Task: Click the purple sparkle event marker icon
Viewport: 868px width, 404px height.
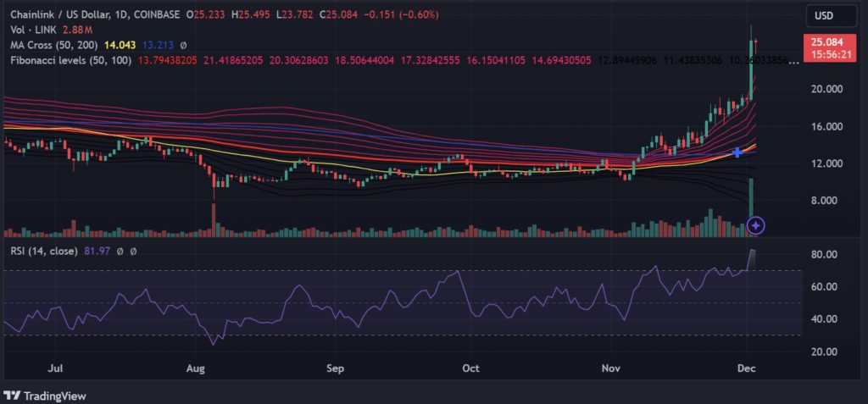Action: pos(756,225)
